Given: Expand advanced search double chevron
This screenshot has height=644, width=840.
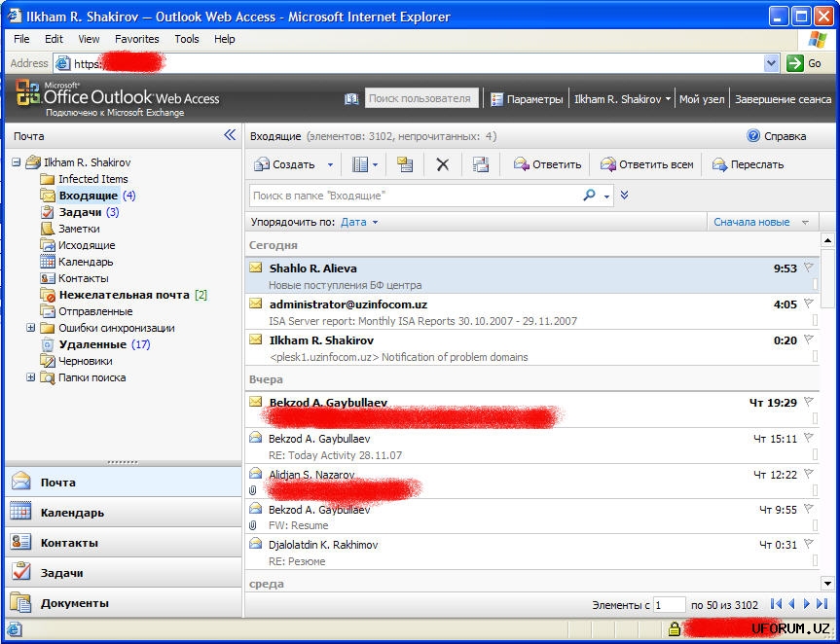Looking at the screenshot, I should click(624, 195).
